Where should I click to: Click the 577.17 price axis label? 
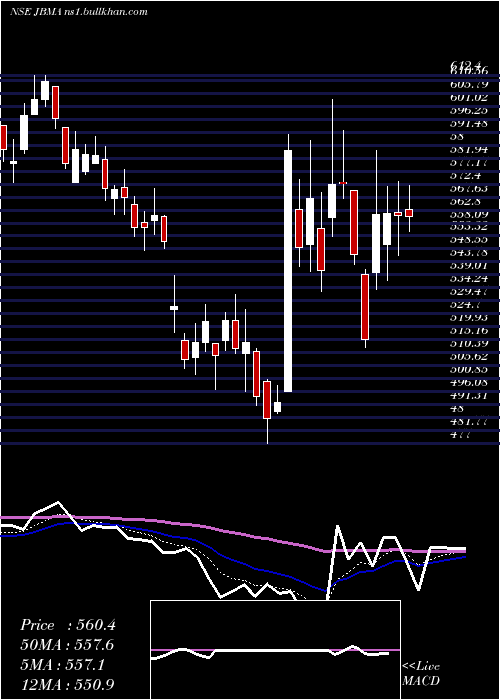click(469, 162)
